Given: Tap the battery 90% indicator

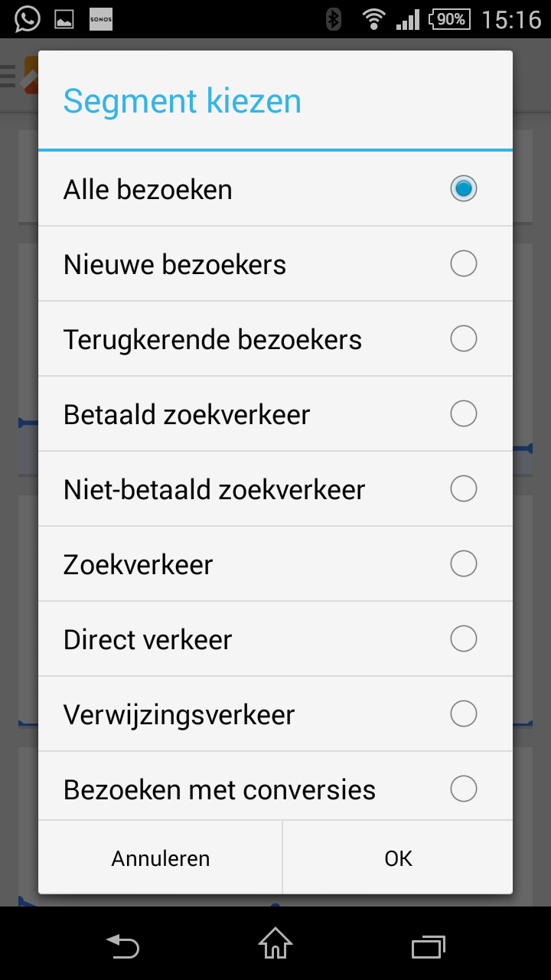Looking at the screenshot, I should pos(449,19).
